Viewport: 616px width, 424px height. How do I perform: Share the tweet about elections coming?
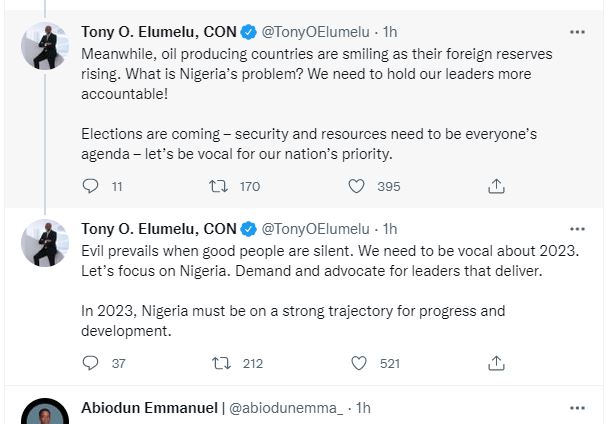(496, 186)
